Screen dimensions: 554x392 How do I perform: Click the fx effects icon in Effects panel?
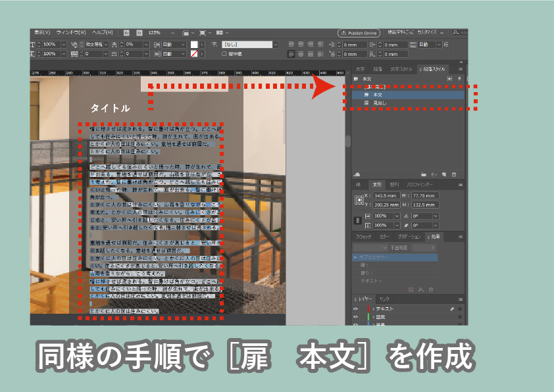pos(421,289)
